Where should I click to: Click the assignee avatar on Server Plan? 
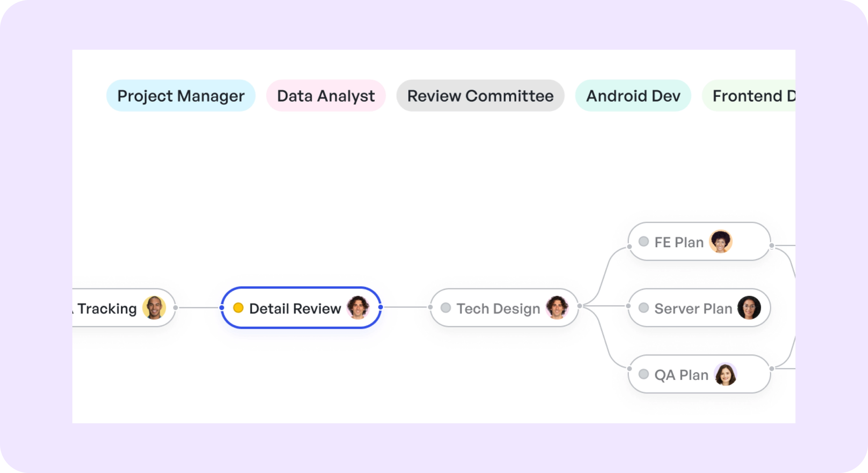(x=749, y=308)
